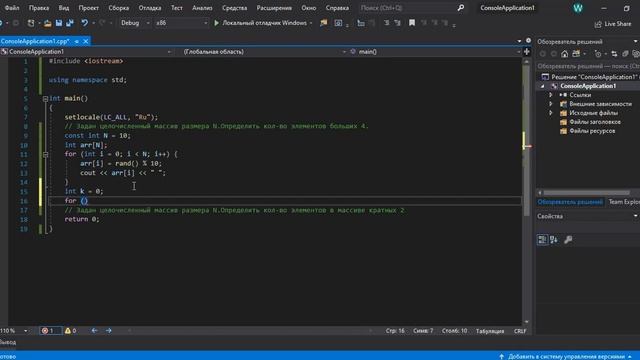Viewport: 640px width, 360px height.
Task: Click the Home icon in Solution Explorer toolbar
Action: 564,54
